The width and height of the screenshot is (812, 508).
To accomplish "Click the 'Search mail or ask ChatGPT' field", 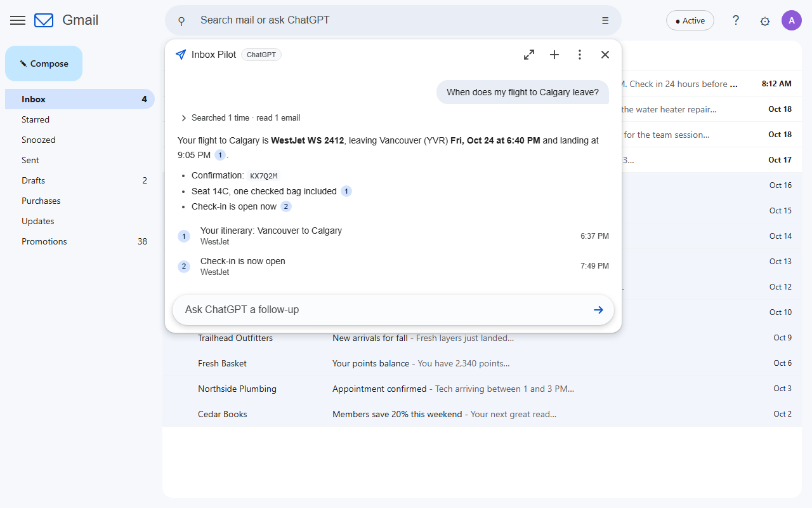I will pyautogui.click(x=393, y=20).
